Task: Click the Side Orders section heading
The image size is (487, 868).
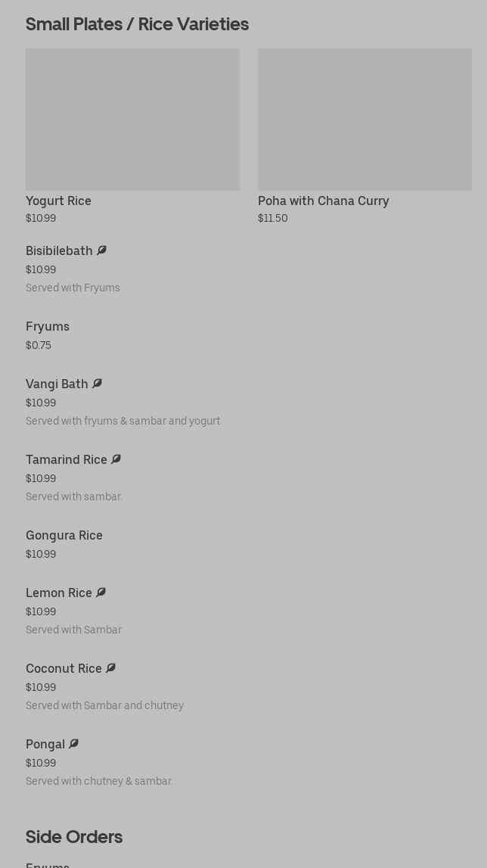Action: pos(74,836)
